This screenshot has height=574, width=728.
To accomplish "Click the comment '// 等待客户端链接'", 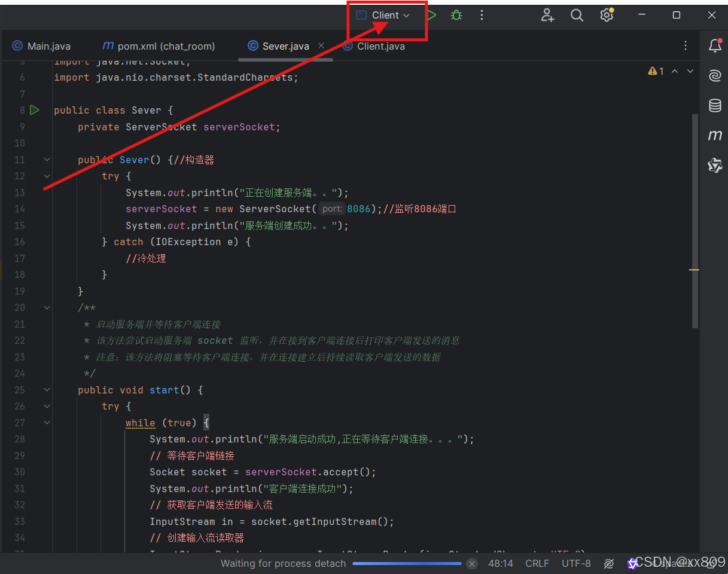I will (192, 456).
